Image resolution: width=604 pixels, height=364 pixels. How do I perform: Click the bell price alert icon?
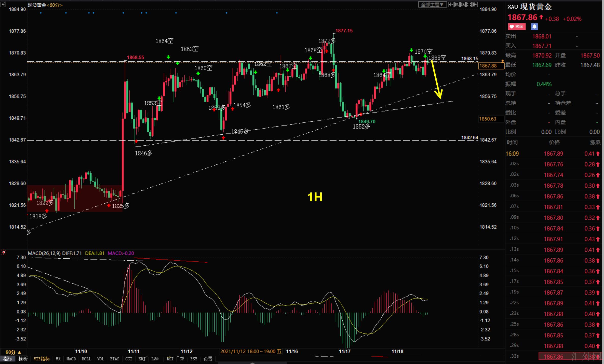(x=534, y=26)
